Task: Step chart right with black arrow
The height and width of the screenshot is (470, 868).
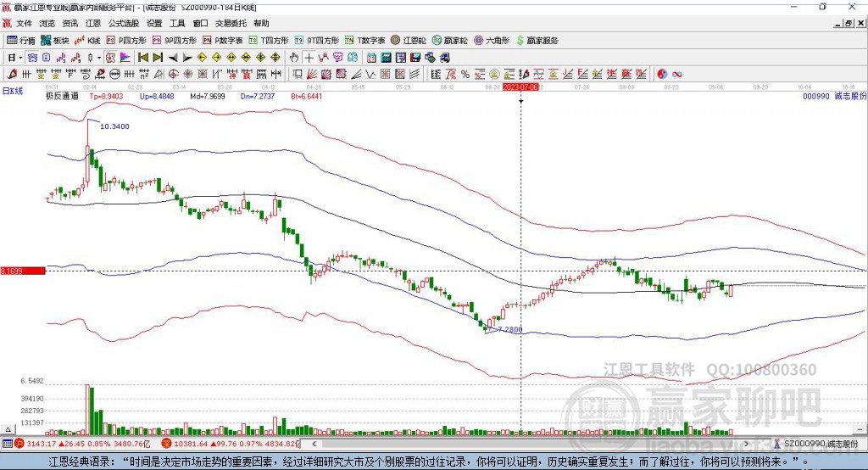Action: click(x=187, y=58)
